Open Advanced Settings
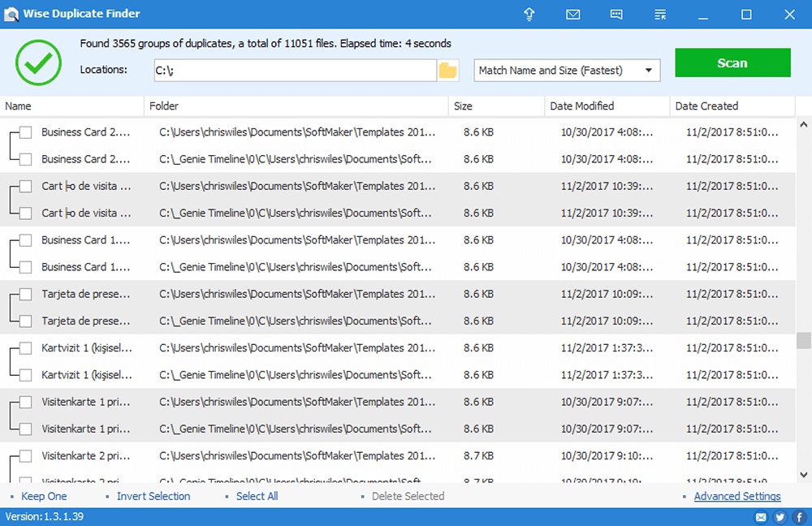 737,497
